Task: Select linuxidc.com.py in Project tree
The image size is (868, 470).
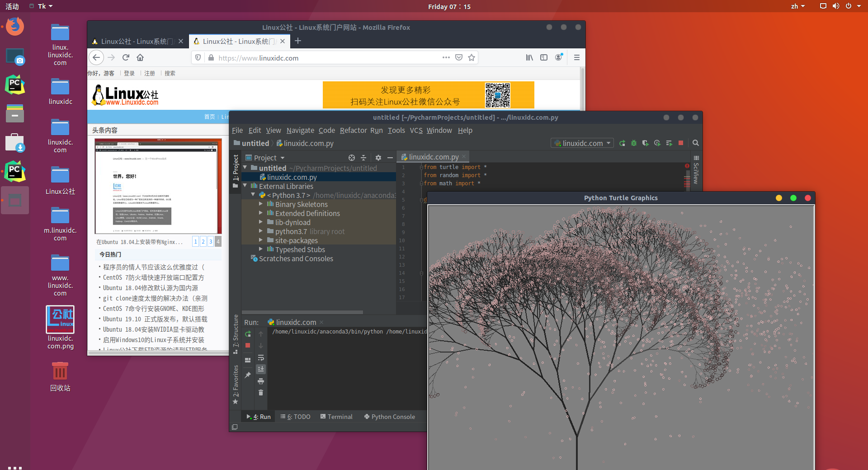Action: [319, 177]
